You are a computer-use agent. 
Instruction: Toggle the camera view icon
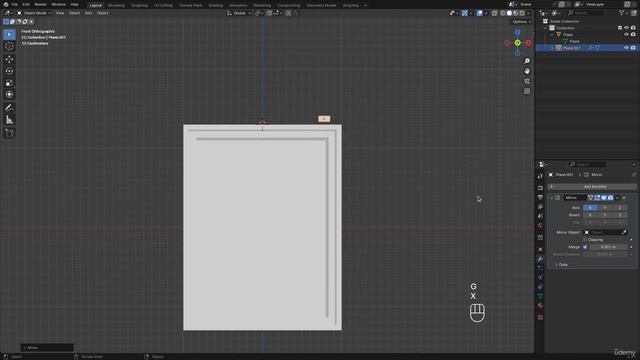(x=527, y=81)
